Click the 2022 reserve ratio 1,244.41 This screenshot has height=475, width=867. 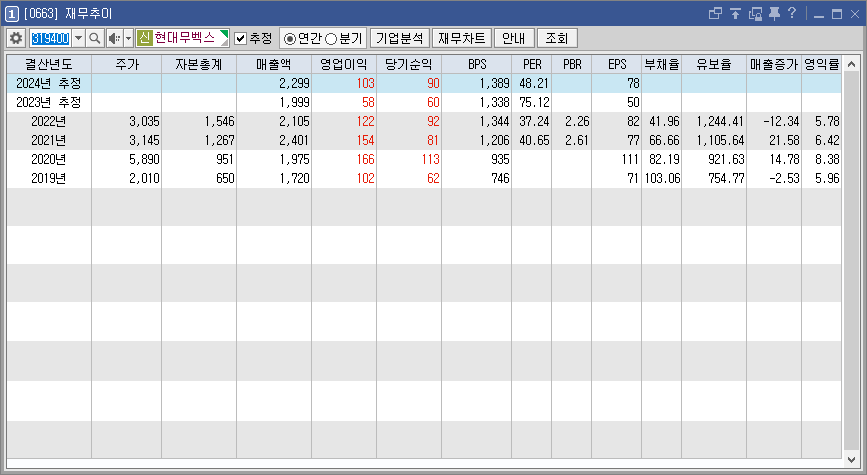click(x=720, y=121)
